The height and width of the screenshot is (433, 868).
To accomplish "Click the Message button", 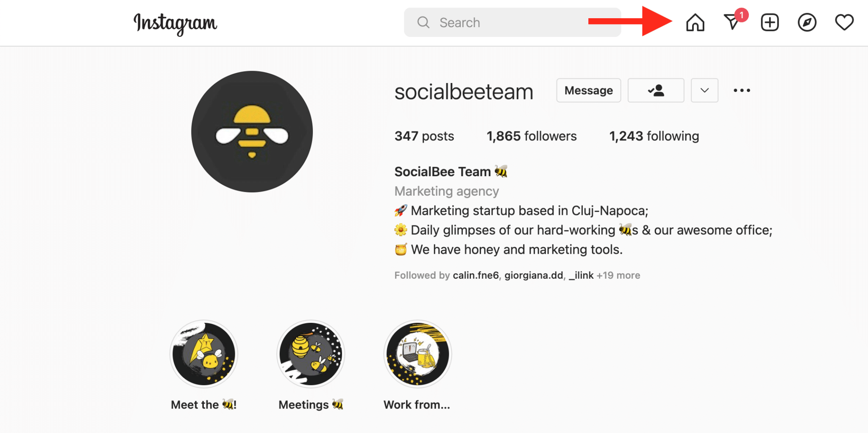I will [588, 90].
